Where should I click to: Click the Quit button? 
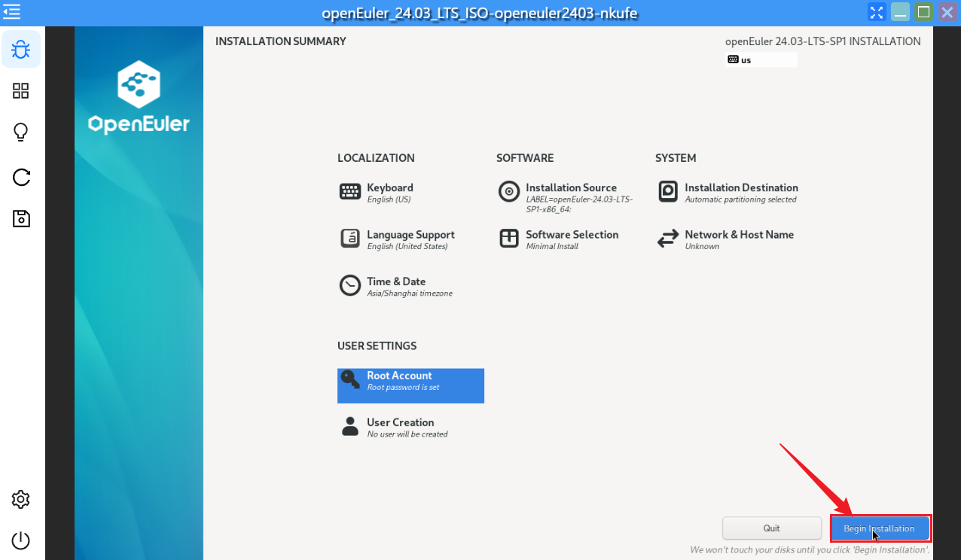(x=772, y=528)
